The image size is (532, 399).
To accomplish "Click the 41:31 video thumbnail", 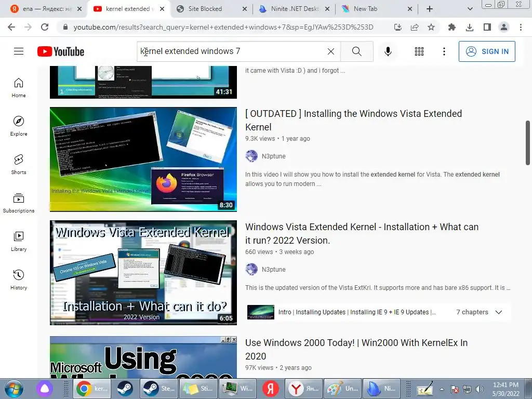I will click(143, 82).
